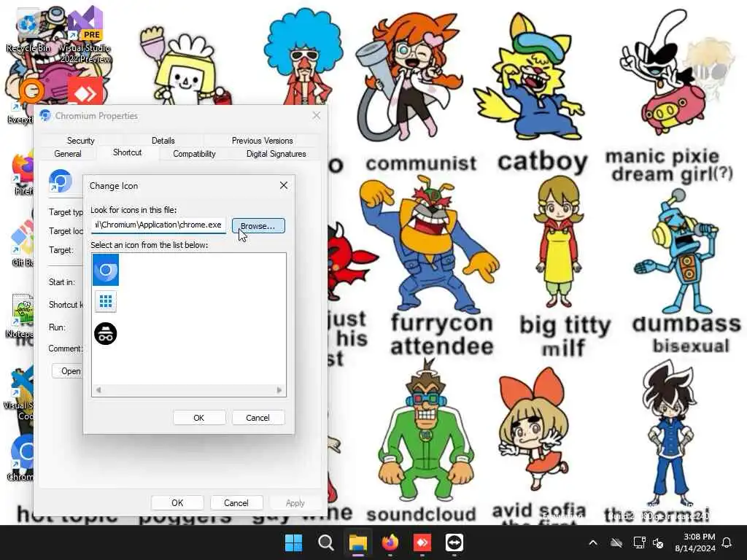
Task: Switch to Security tab in Chromium Properties
Action: [x=80, y=141]
